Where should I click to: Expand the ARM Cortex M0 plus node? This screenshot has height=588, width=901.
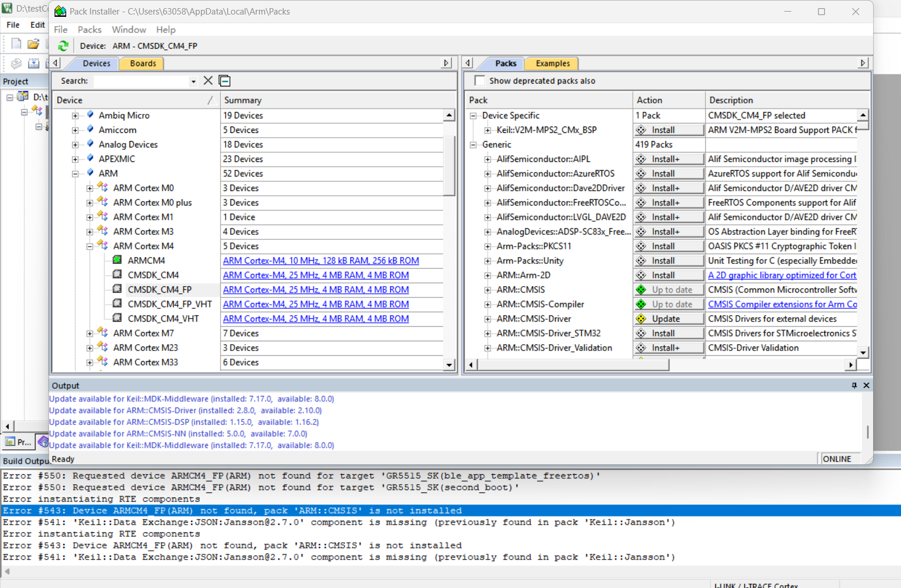pos(90,203)
